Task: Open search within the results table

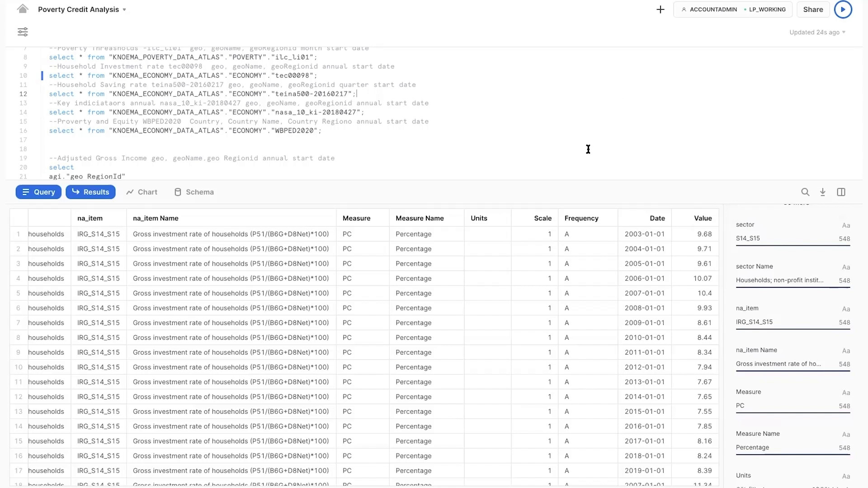Action: pyautogui.click(x=805, y=192)
